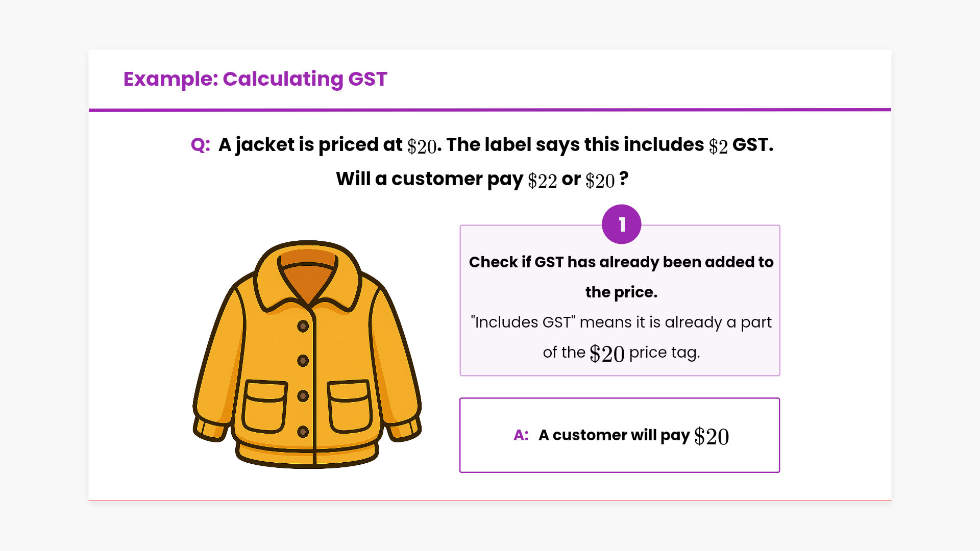Click the bottom button on the jacket

click(303, 432)
